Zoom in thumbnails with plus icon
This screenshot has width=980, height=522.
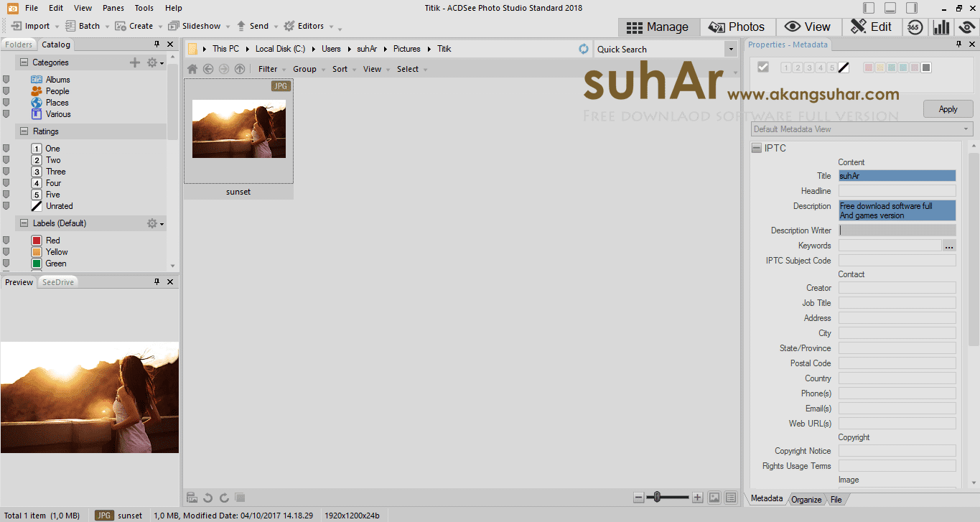pos(697,498)
